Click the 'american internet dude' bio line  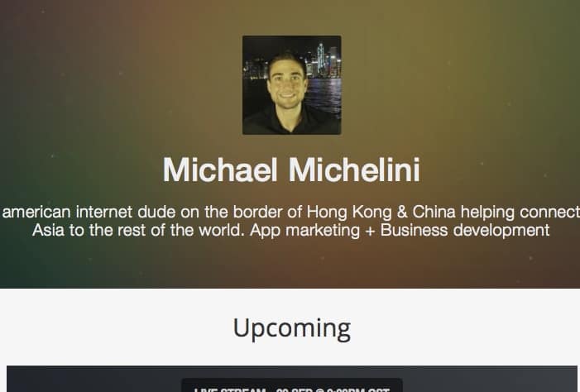coord(291,212)
